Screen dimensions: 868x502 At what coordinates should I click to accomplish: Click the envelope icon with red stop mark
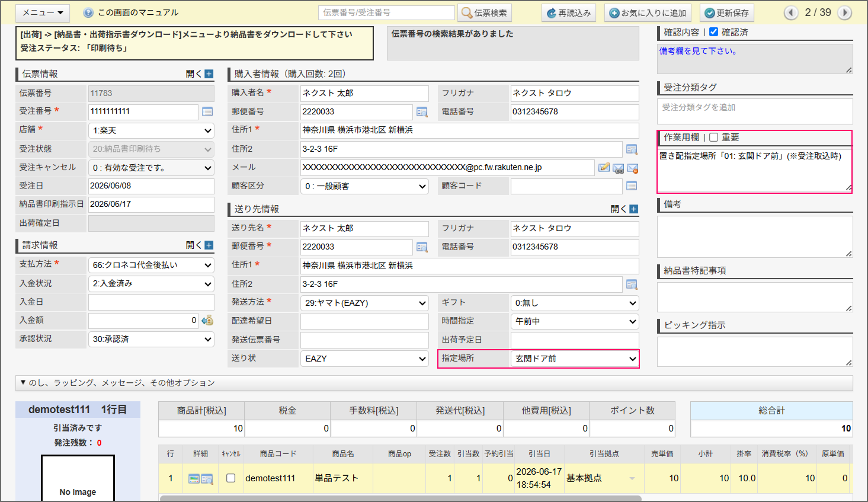632,168
